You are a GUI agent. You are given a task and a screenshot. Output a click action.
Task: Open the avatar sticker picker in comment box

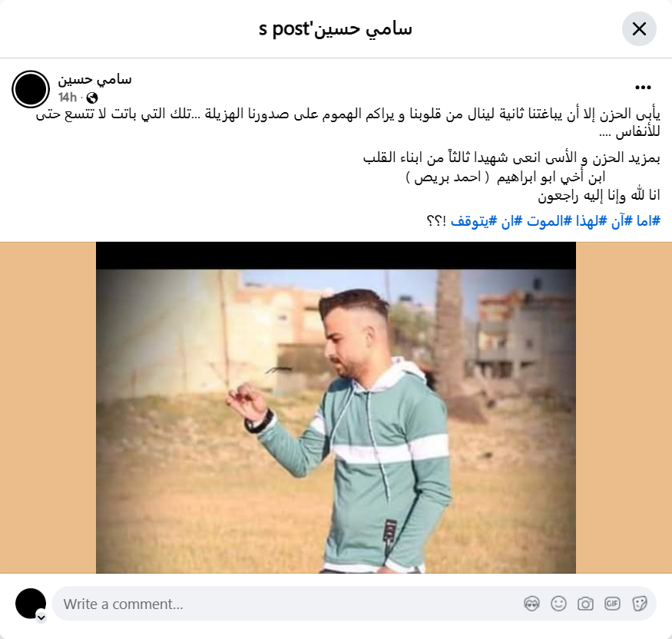point(532,604)
